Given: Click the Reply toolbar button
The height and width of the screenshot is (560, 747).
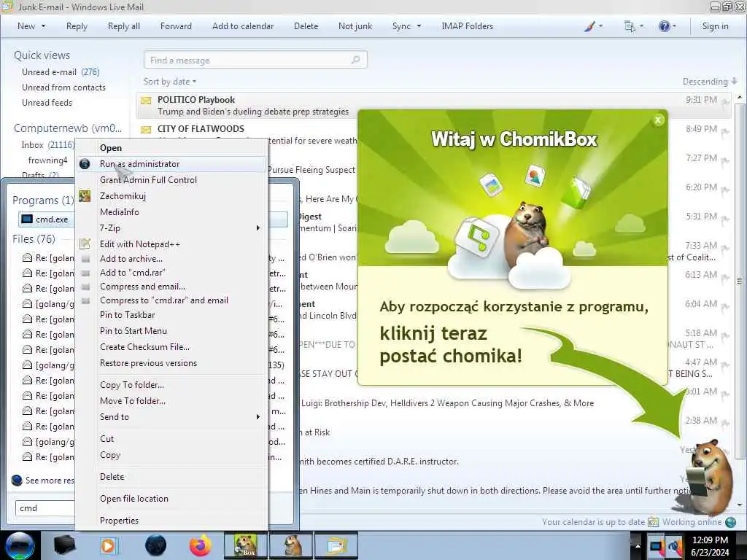Looking at the screenshot, I should tap(77, 26).
